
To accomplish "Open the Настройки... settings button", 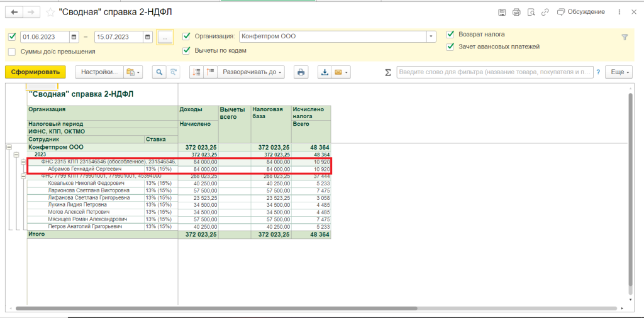I will tap(98, 72).
